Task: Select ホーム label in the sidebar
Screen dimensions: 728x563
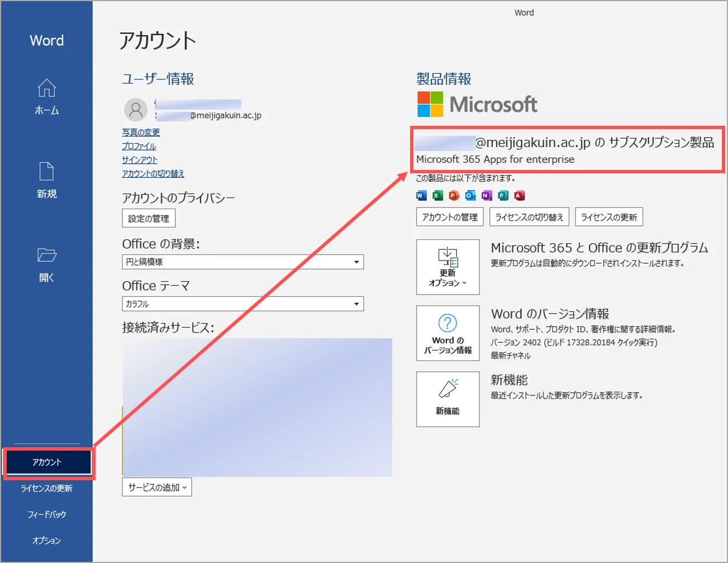Action: (x=47, y=110)
